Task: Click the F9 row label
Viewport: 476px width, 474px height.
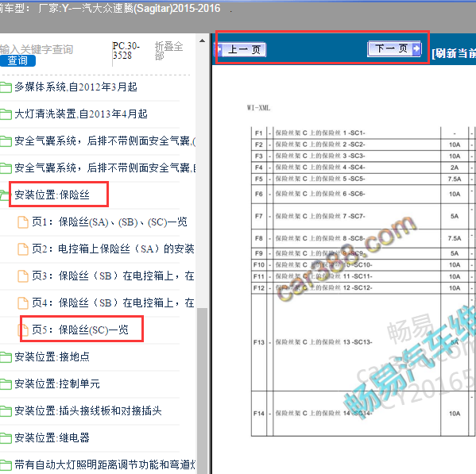Action: pyautogui.click(x=258, y=253)
